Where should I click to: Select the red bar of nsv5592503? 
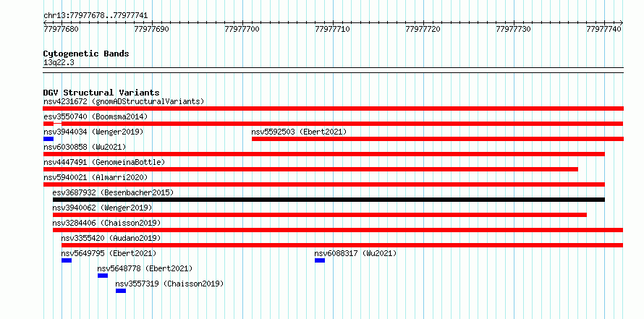(437, 139)
